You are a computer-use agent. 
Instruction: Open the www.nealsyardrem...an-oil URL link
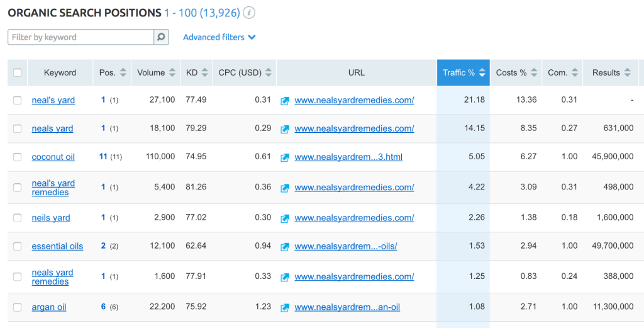point(347,307)
